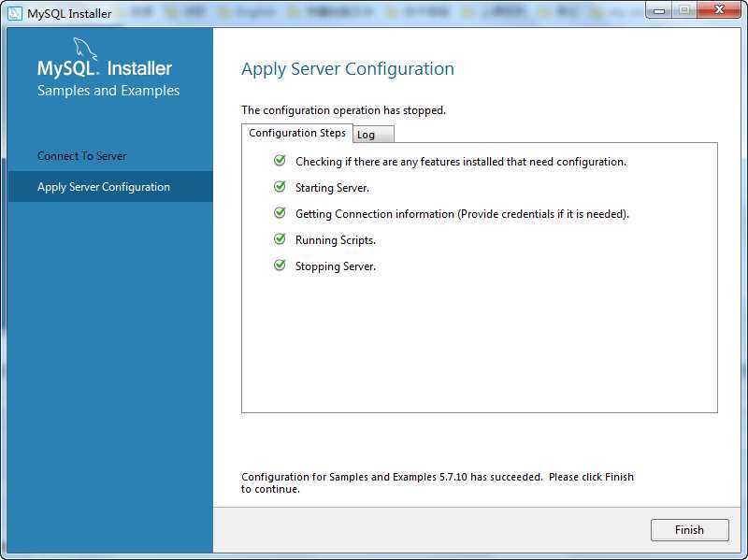
Task: Select the Configuration Steps tab
Action: (297, 133)
